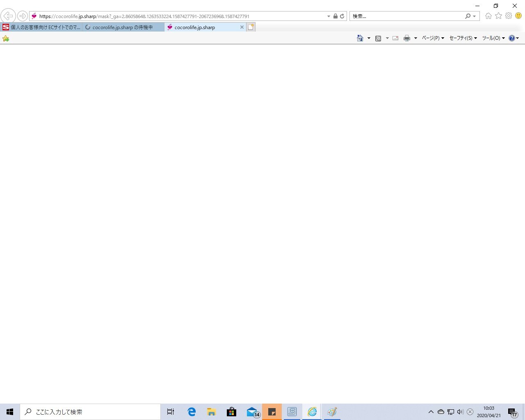Click the magnifier search icon

(468, 16)
